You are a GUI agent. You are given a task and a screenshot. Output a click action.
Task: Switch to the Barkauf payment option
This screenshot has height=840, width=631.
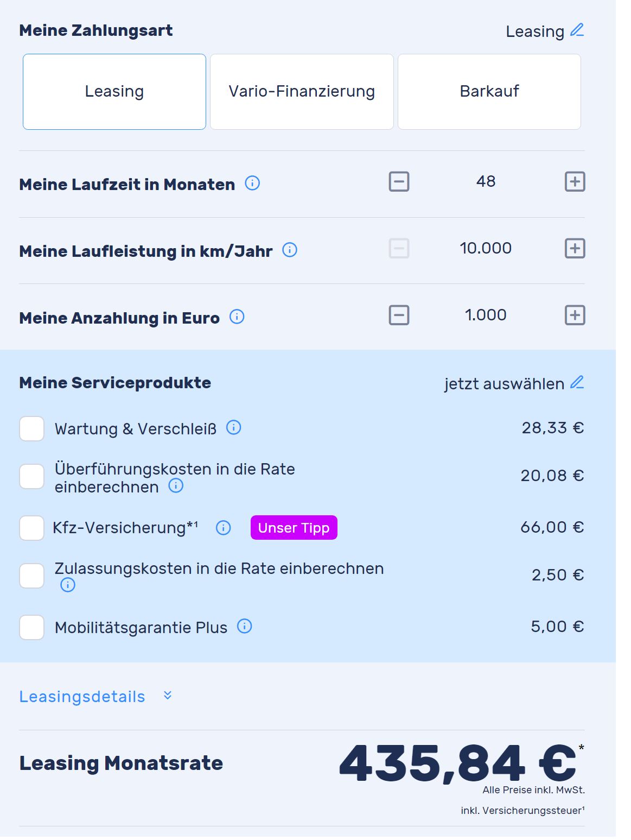pos(489,92)
